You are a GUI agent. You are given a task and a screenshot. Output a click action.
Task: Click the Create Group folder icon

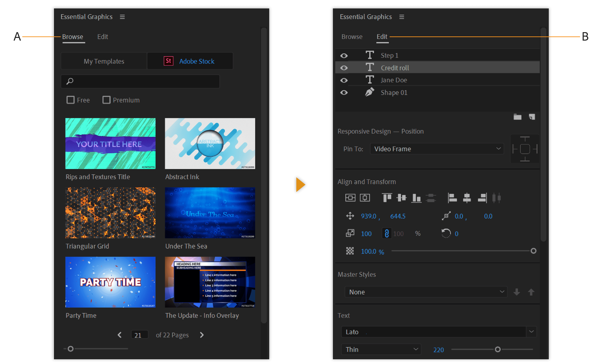[x=517, y=117]
